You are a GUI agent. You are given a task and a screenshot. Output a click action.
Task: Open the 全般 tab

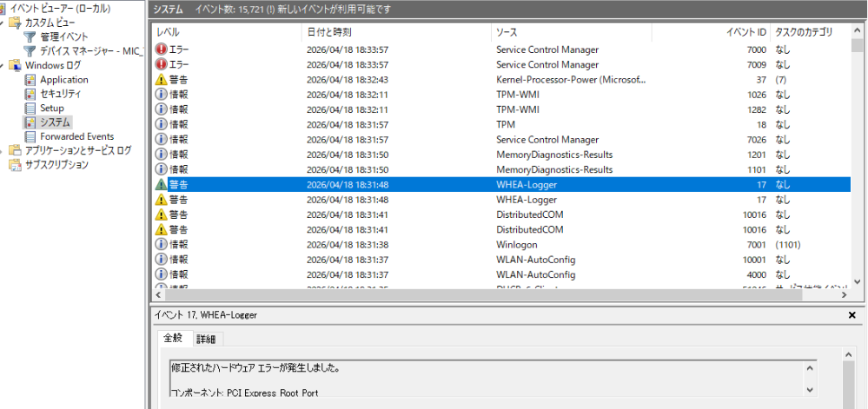pos(175,338)
